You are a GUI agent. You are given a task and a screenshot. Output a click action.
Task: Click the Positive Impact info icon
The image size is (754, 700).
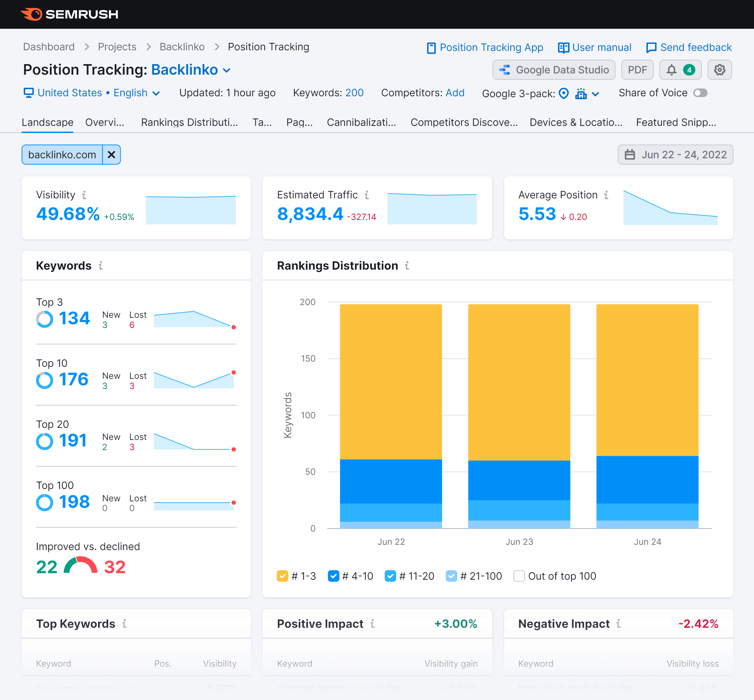point(373,623)
